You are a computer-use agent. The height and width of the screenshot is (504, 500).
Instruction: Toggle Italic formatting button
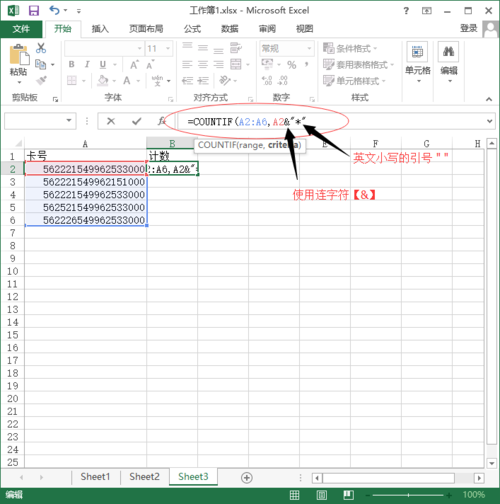tap(87, 64)
